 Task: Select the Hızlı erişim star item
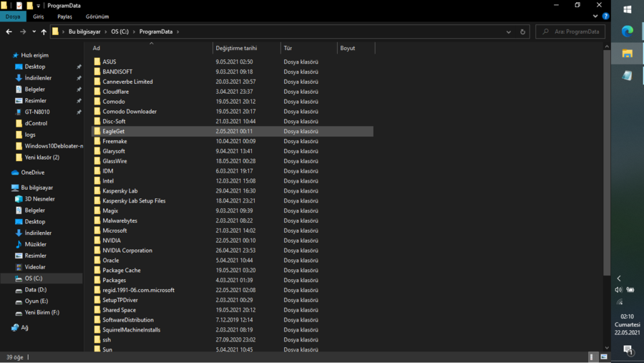pyautogui.click(x=30, y=55)
